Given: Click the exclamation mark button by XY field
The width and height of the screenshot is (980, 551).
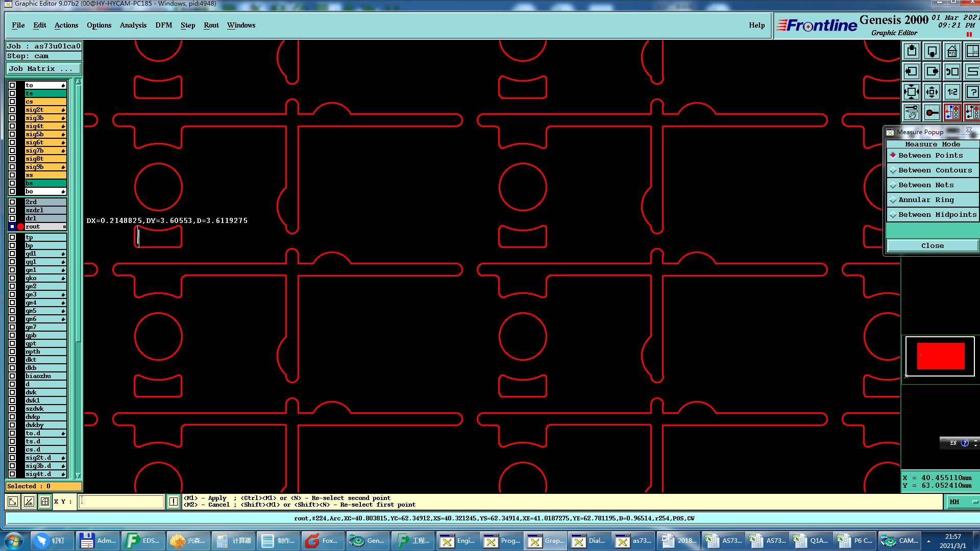Looking at the screenshot, I should pyautogui.click(x=174, y=502).
